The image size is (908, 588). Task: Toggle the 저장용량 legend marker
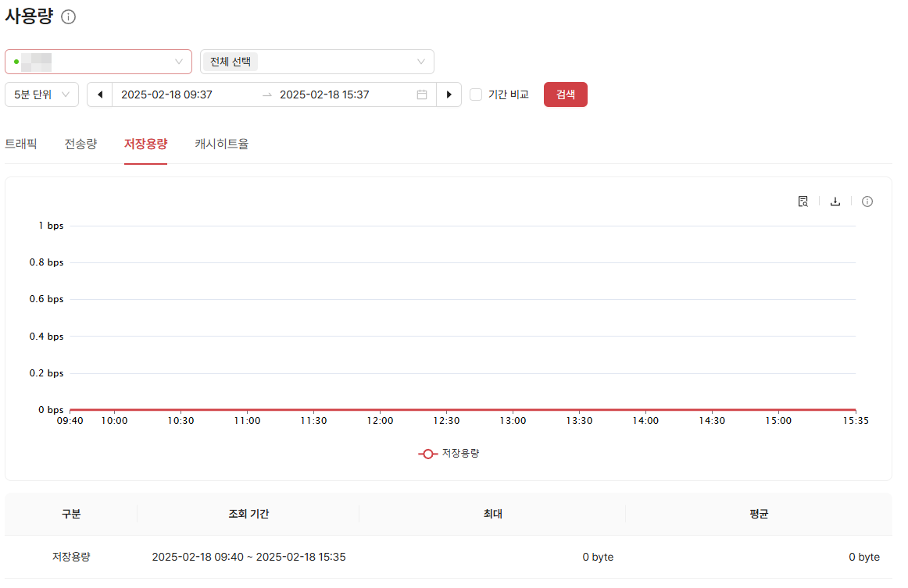(x=427, y=454)
